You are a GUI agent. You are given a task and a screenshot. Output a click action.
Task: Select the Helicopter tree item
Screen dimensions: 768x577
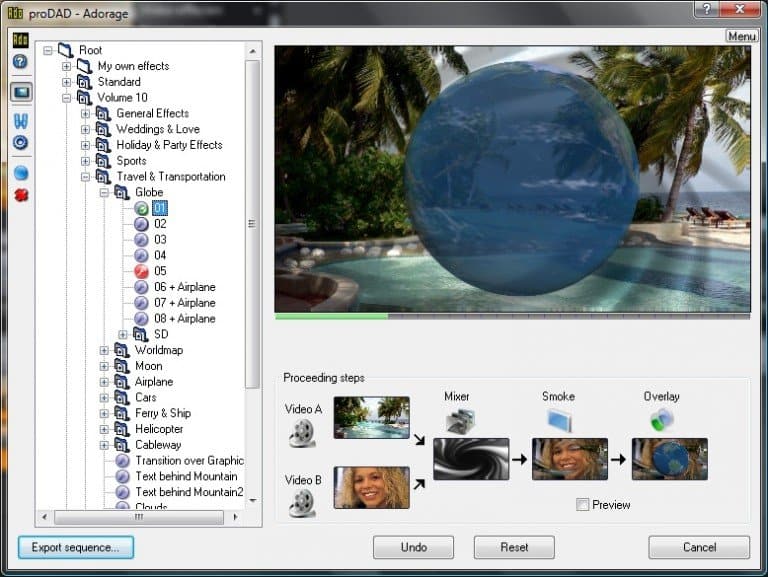click(x=159, y=429)
